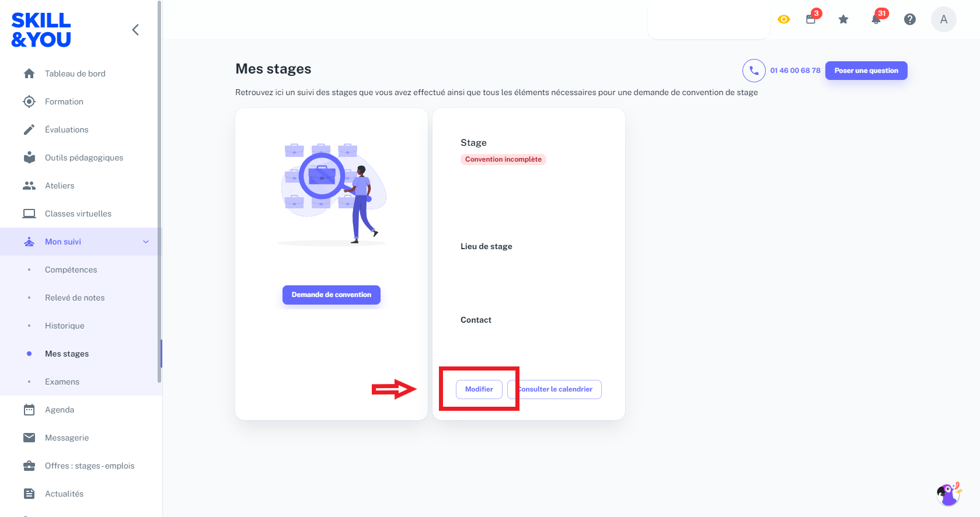The height and width of the screenshot is (517, 980).
Task: Click Consulter le calendrier button
Action: point(554,389)
